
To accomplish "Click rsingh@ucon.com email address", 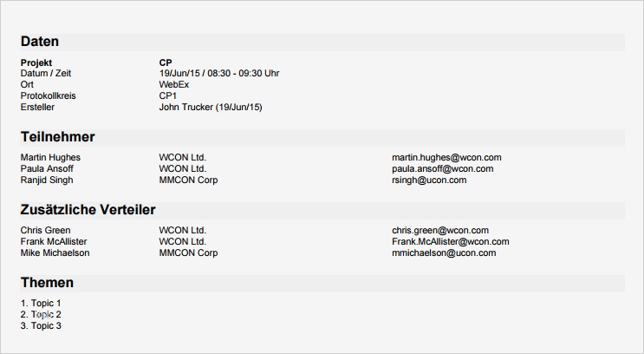I will [429, 180].
